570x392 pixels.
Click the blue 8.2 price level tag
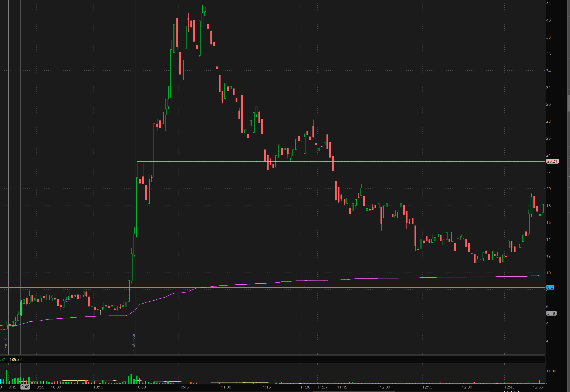coord(550,287)
